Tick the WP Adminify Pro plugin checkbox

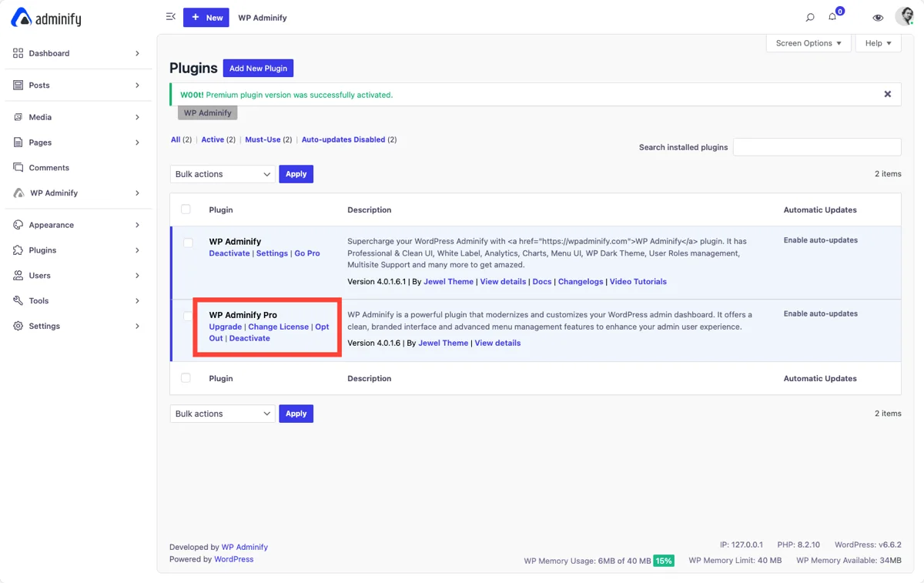click(x=189, y=316)
